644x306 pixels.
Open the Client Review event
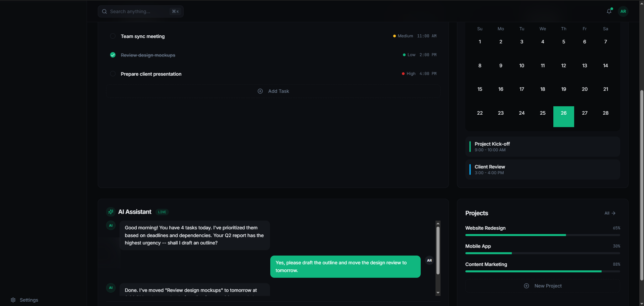point(542,169)
